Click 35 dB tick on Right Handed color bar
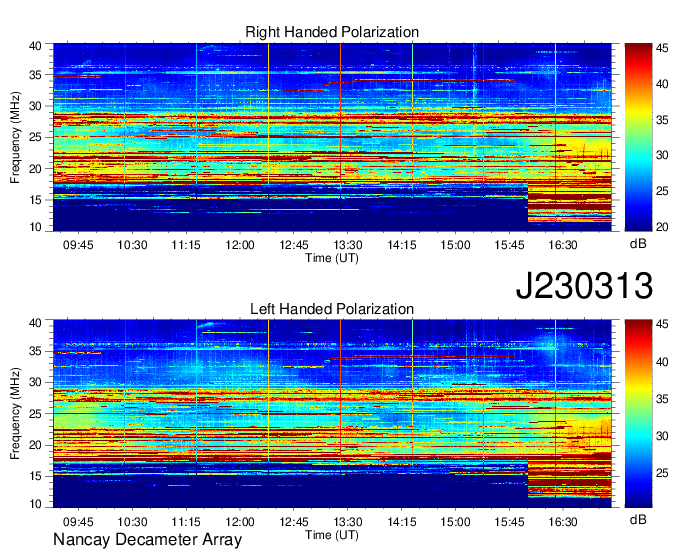Image resolution: width=680 pixels, height=552 pixels. pyautogui.click(x=662, y=120)
